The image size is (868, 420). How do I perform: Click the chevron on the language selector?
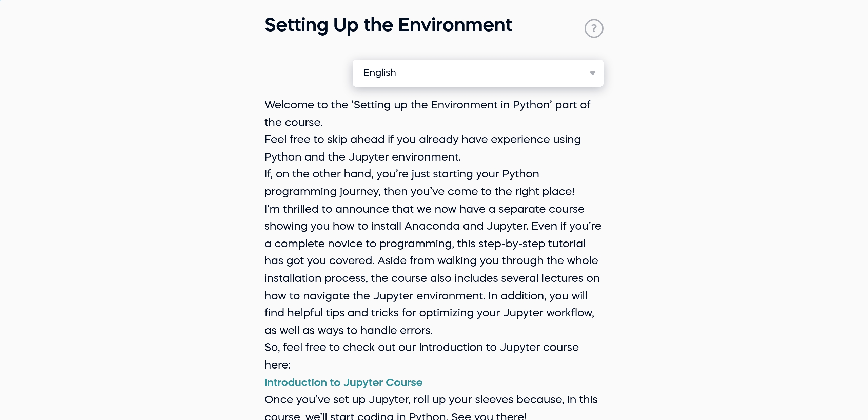[x=593, y=73]
